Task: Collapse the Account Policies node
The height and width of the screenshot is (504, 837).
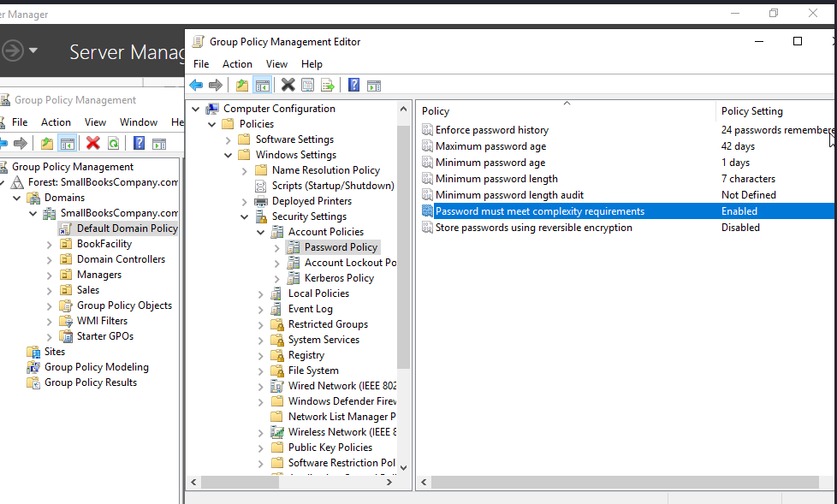Action: (x=260, y=232)
